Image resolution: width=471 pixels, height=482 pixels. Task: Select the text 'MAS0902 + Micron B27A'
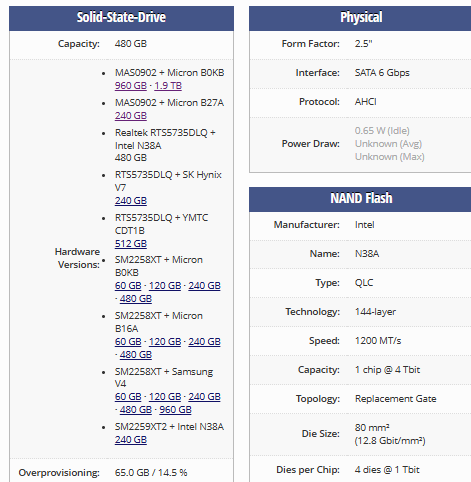pyautogui.click(x=169, y=103)
